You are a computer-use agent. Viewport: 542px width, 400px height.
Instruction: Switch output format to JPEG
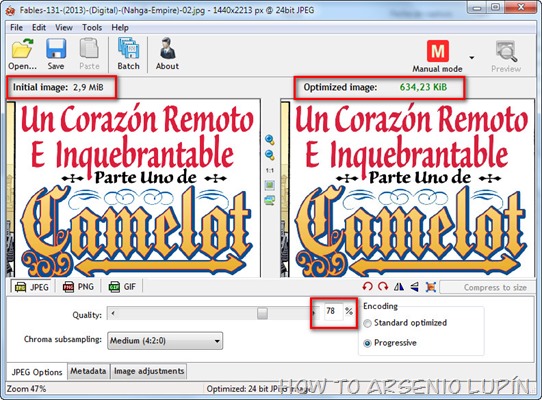pyautogui.click(x=31, y=287)
